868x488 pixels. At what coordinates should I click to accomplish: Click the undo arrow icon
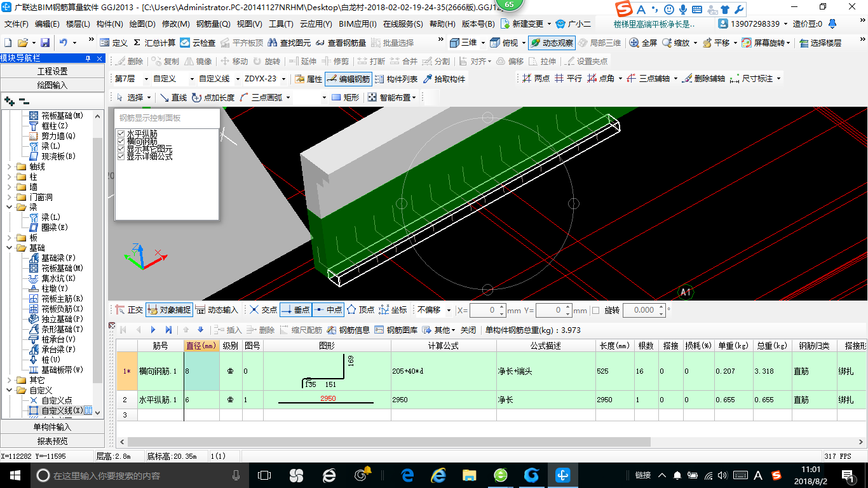[64, 43]
